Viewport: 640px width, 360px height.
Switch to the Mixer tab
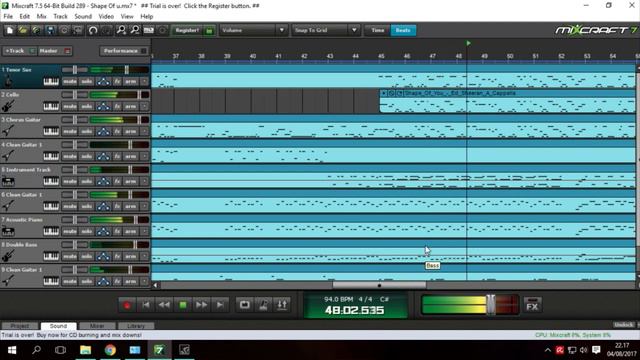pyautogui.click(x=97, y=326)
